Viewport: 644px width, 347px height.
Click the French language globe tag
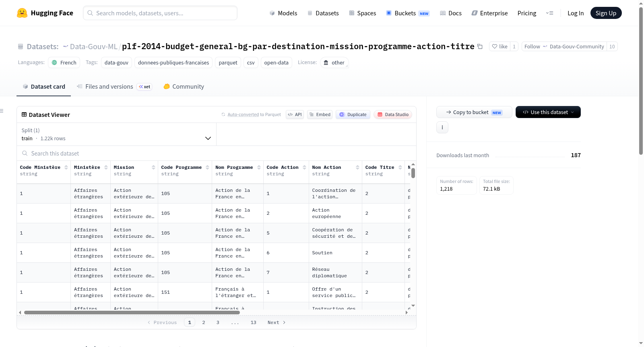click(64, 62)
